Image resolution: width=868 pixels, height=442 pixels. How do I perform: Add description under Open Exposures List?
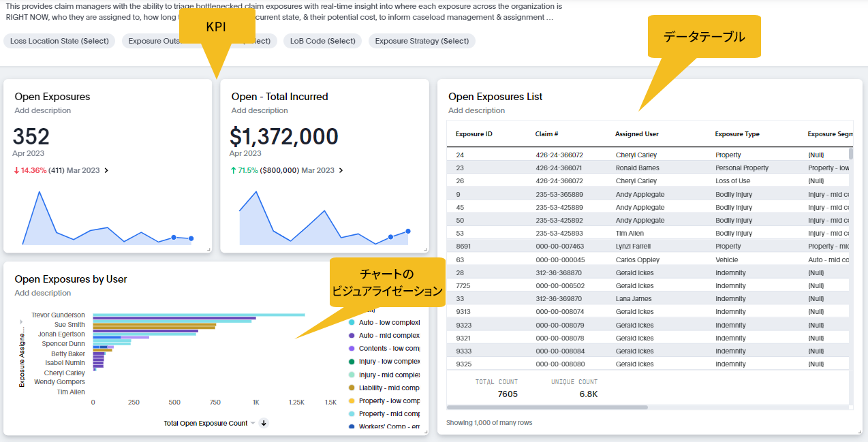(477, 110)
